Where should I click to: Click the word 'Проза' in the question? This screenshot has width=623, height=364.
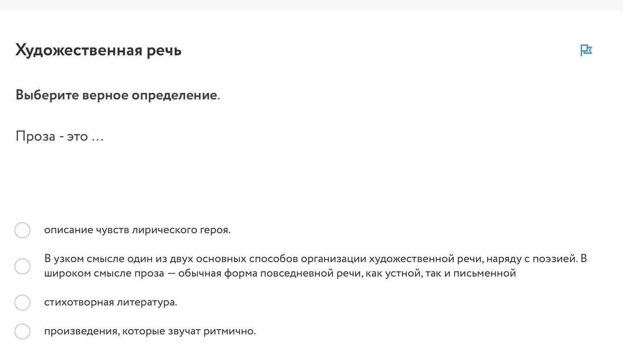click(x=35, y=136)
